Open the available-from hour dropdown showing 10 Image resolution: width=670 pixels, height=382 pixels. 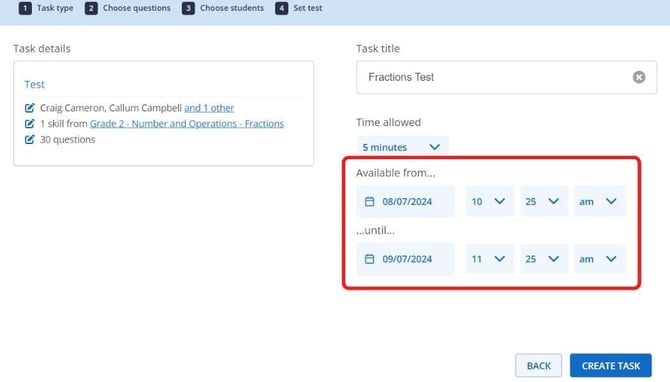[x=489, y=201]
